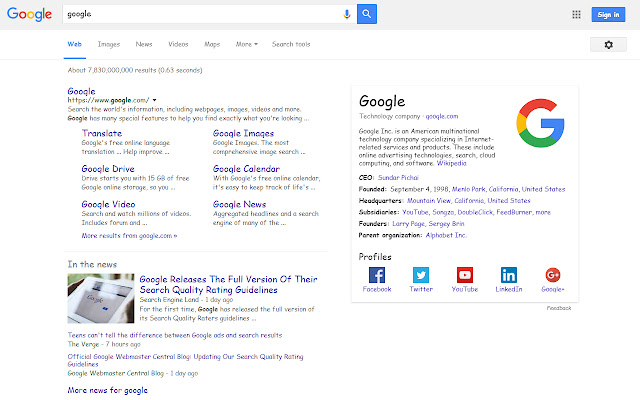The image size is (640, 400).
Task: Click the About 7,830,000,000 results text
Action: click(x=135, y=70)
